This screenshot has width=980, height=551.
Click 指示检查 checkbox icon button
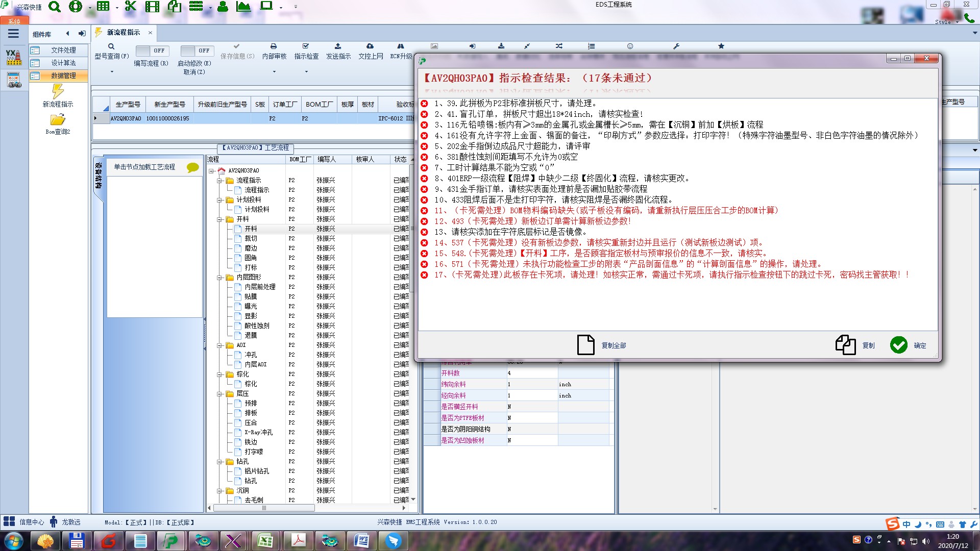306,46
